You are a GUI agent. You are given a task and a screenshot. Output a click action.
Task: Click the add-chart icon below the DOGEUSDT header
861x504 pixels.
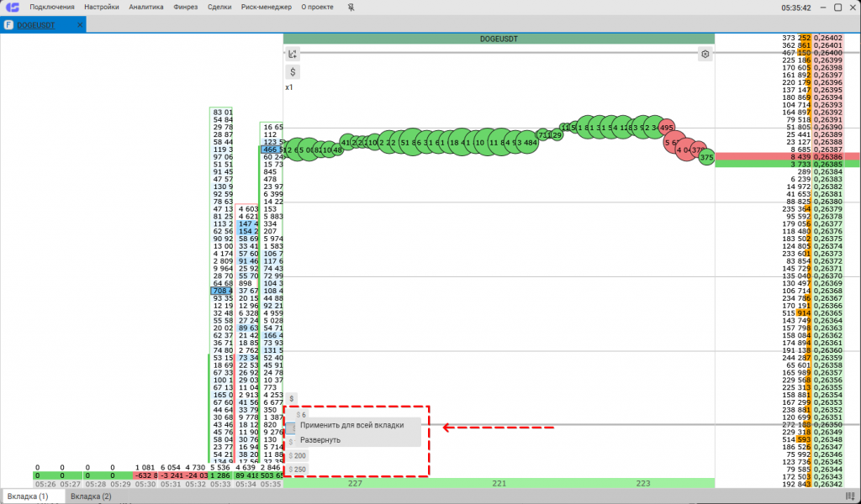pyautogui.click(x=293, y=54)
